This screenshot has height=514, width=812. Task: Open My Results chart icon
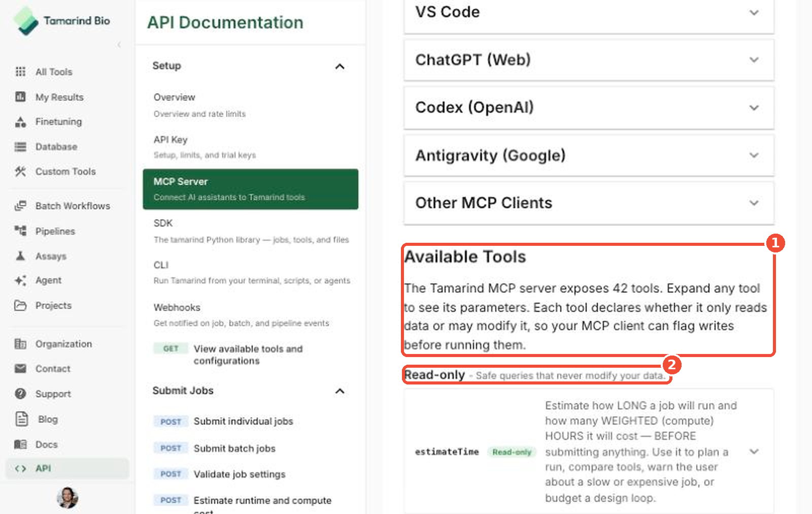[x=20, y=97]
